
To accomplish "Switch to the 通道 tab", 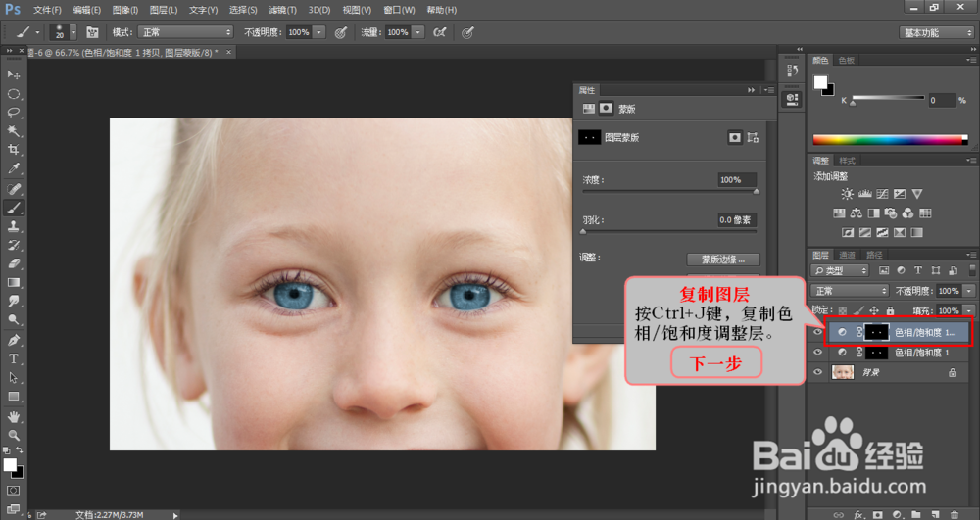I will coord(847,255).
